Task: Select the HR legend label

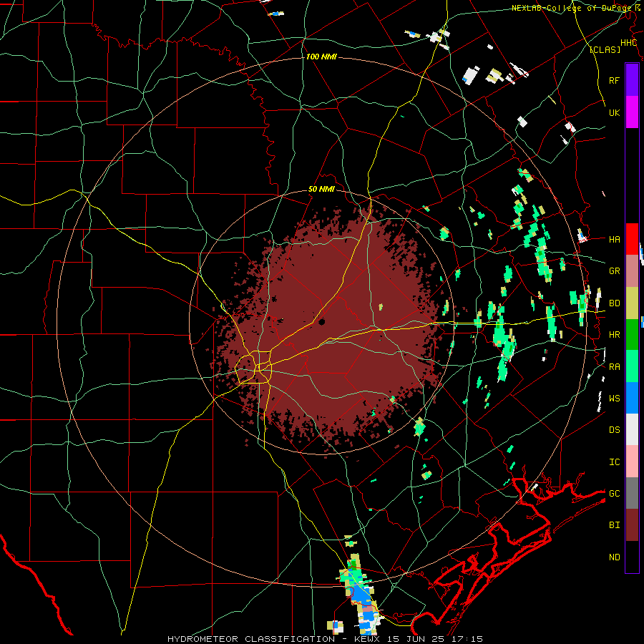Action: 614,335
